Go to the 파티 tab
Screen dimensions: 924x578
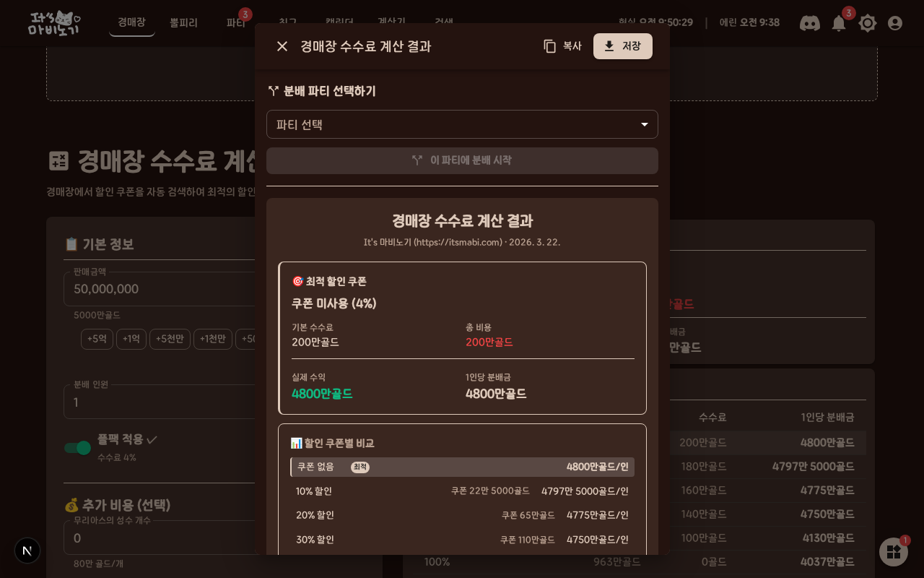tap(236, 22)
